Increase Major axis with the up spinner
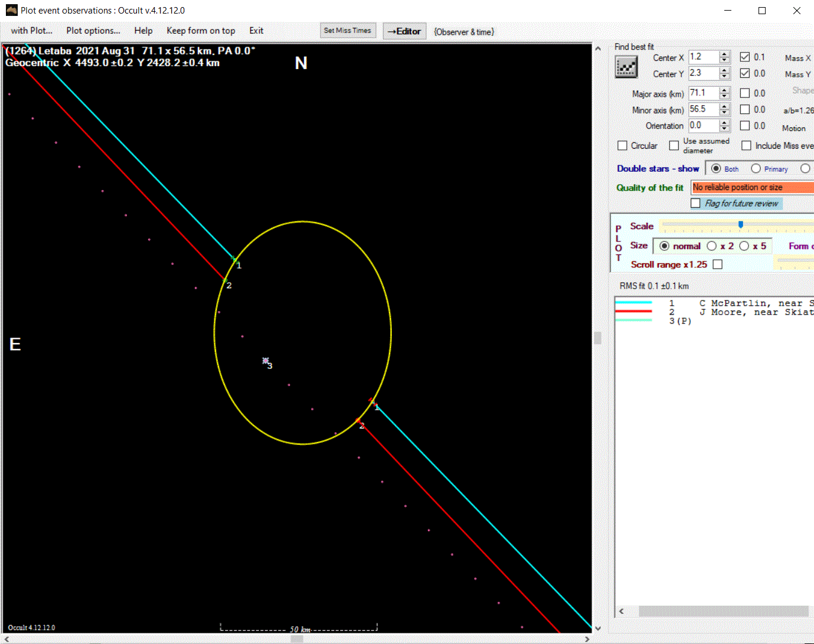The height and width of the screenshot is (644, 814). 725,90
